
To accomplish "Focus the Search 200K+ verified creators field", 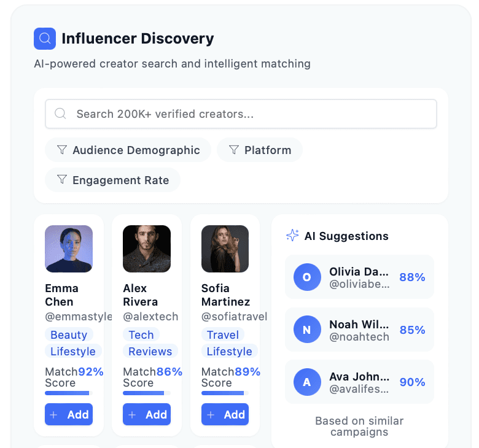I will [x=241, y=114].
